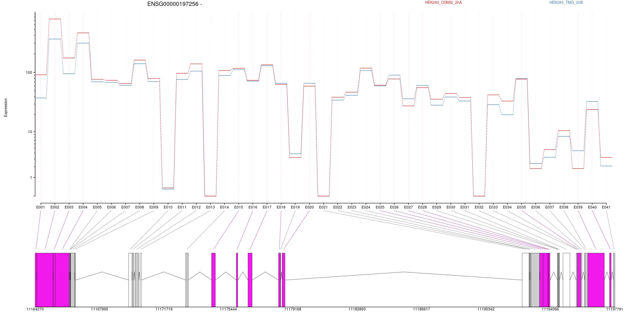644x322 pixels.
Task: Click exon label E017
Action: tap(267, 207)
